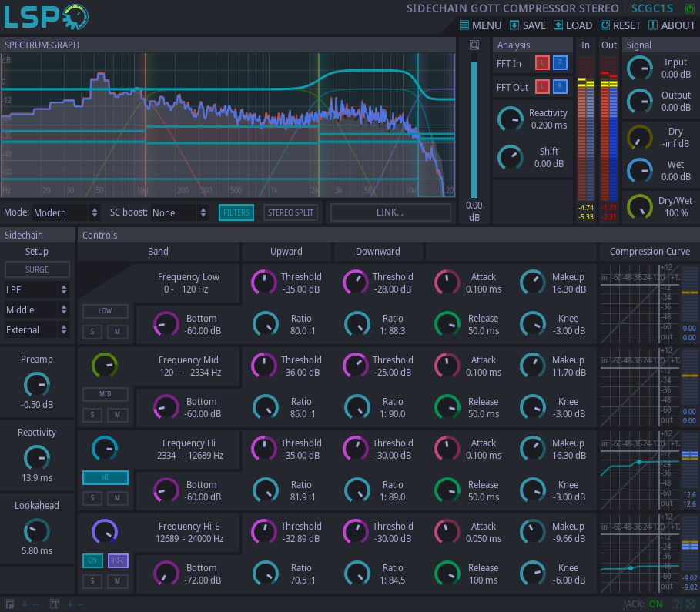This screenshot has width=700, height=612.
Task: Click the Frequency Hi split knob
Action: click(x=105, y=449)
